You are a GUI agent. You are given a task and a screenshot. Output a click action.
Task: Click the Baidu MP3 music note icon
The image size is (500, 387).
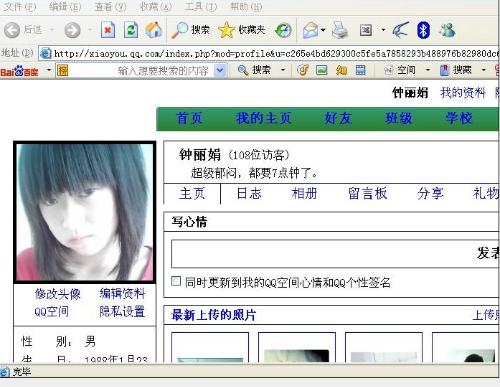[x=303, y=70]
